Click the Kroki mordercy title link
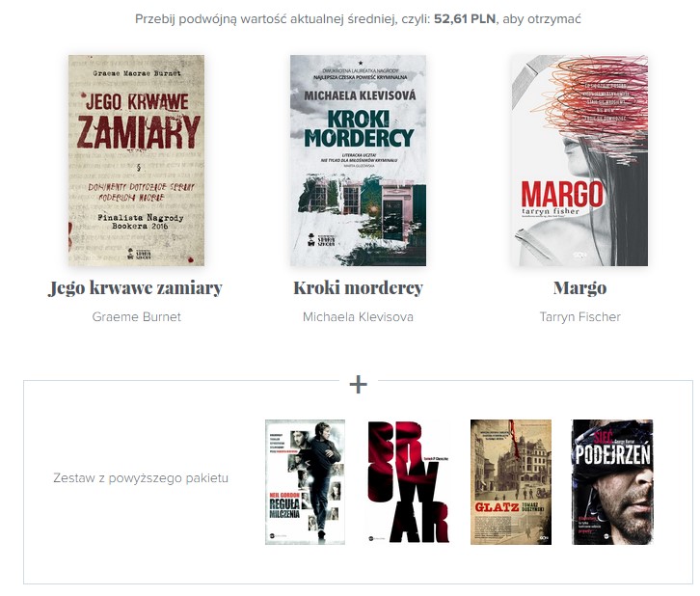 pyautogui.click(x=358, y=288)
